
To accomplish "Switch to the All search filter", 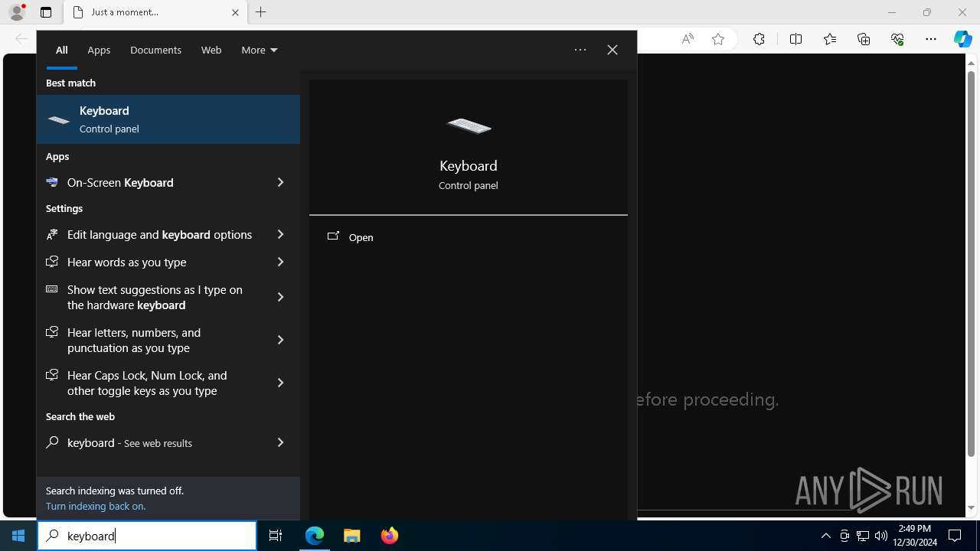I will tap(61, 50).
